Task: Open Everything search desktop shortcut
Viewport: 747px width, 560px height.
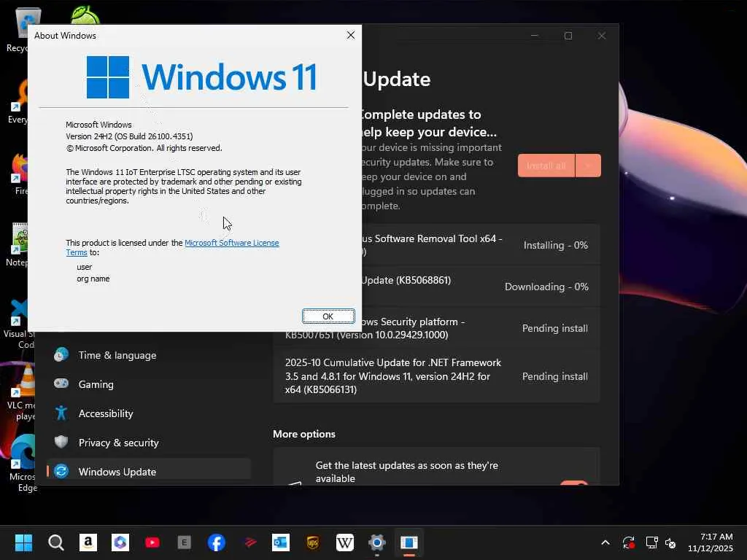Action: coord(18,102)
